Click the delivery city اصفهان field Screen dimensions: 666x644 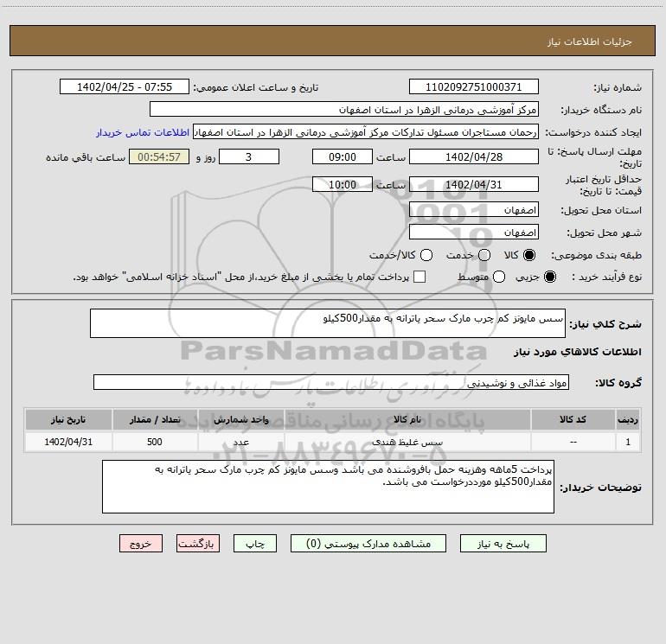click(x=474, y=233)
